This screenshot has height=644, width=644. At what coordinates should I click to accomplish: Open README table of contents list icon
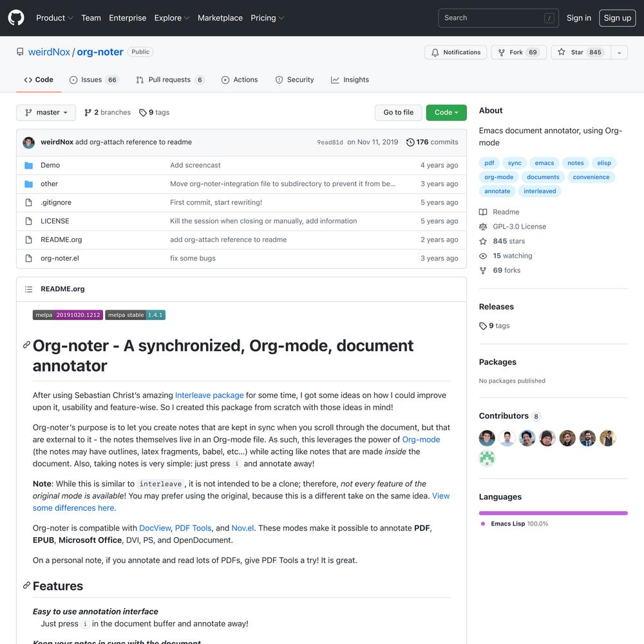29,289
